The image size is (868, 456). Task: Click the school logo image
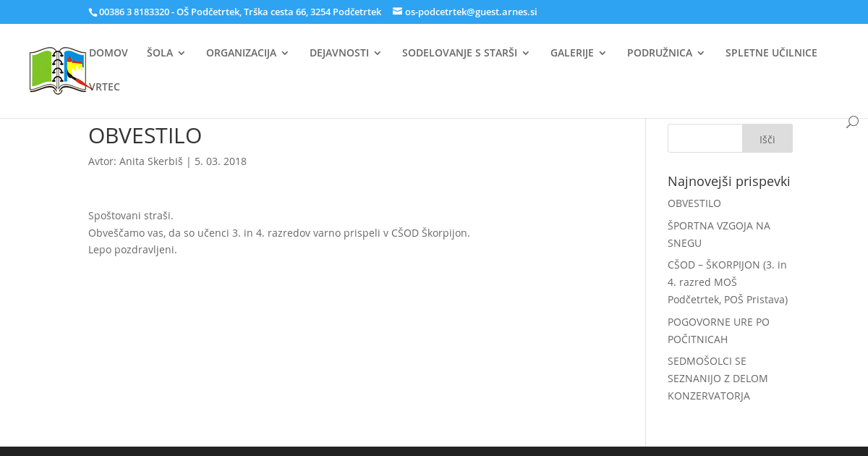tap(58, 71)
